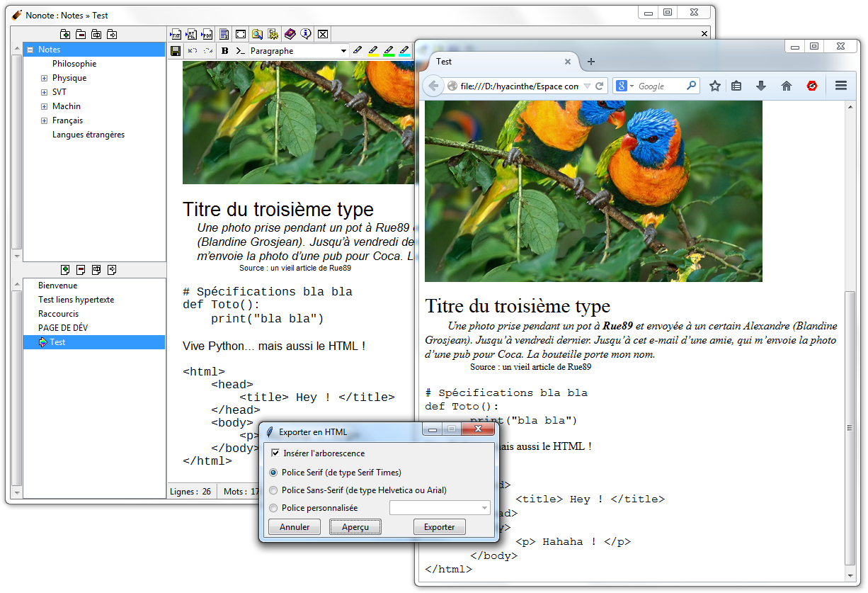Open the custom font combo box
This screenshot has width=868, height=593.
click(440, 508)
